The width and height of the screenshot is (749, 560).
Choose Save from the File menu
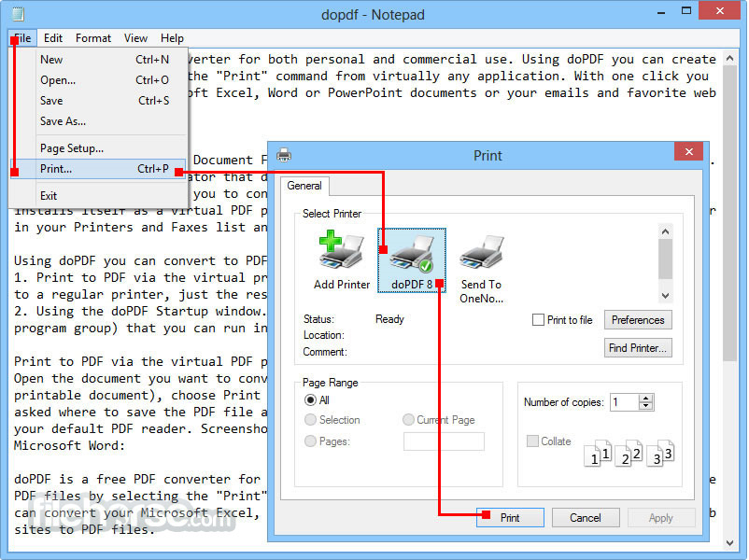click(x=98, y=101)
